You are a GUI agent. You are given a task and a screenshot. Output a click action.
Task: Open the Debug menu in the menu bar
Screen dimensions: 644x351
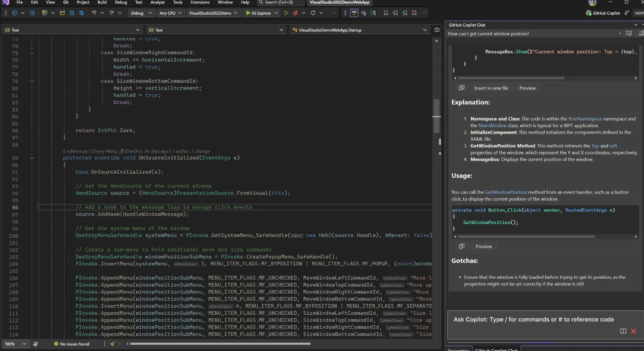coord(121,2)
